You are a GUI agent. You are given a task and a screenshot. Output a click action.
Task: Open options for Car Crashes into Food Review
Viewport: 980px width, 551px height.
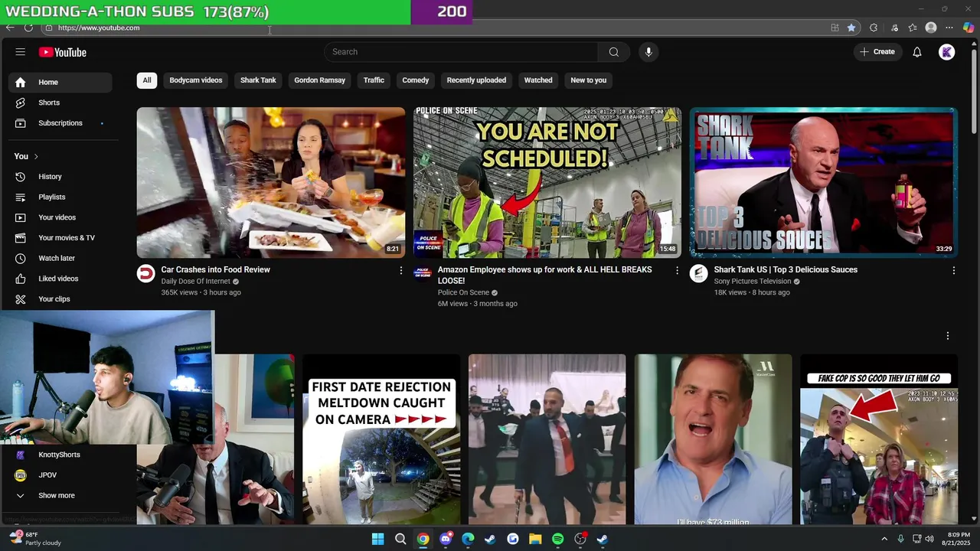[x=400, y=270]
